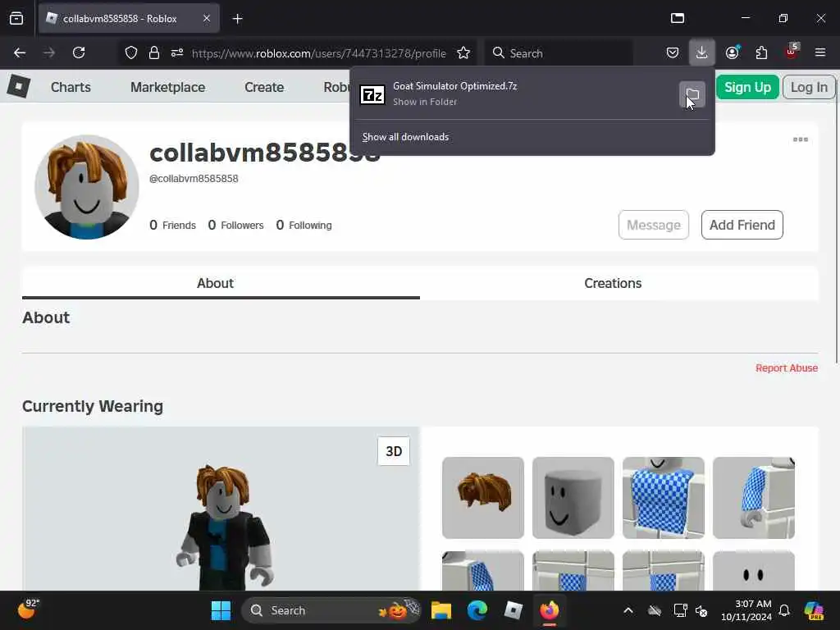This screenshot has height=630, width=840.
Task: Open the Windows Start menu
Action: (x=221, y=610)
